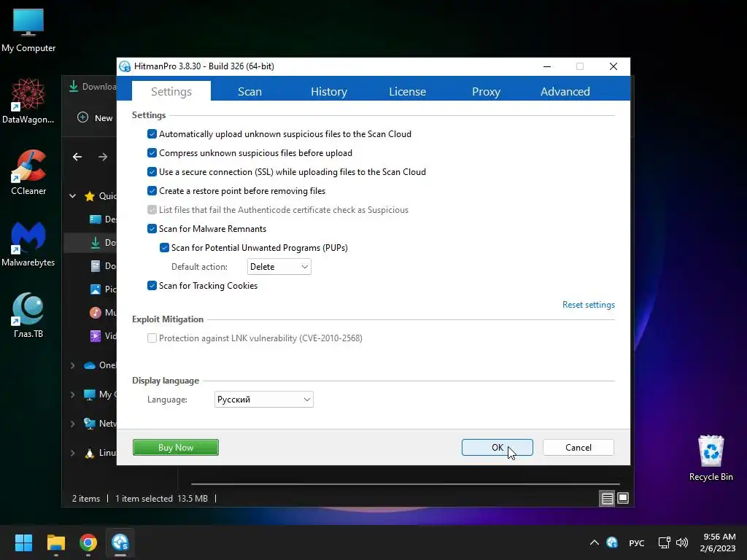Select the Downloads tab in File Explorer
This screenshot has width=747, height=560.
coord(93,87)
